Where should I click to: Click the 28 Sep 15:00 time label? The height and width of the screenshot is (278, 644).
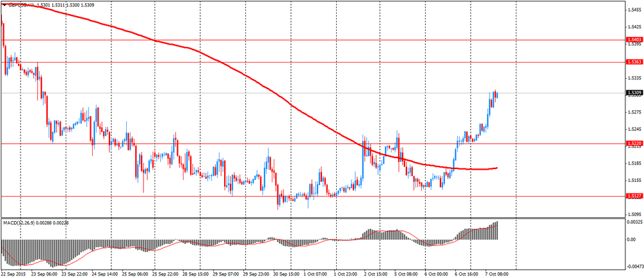click(x=196, y=273)
